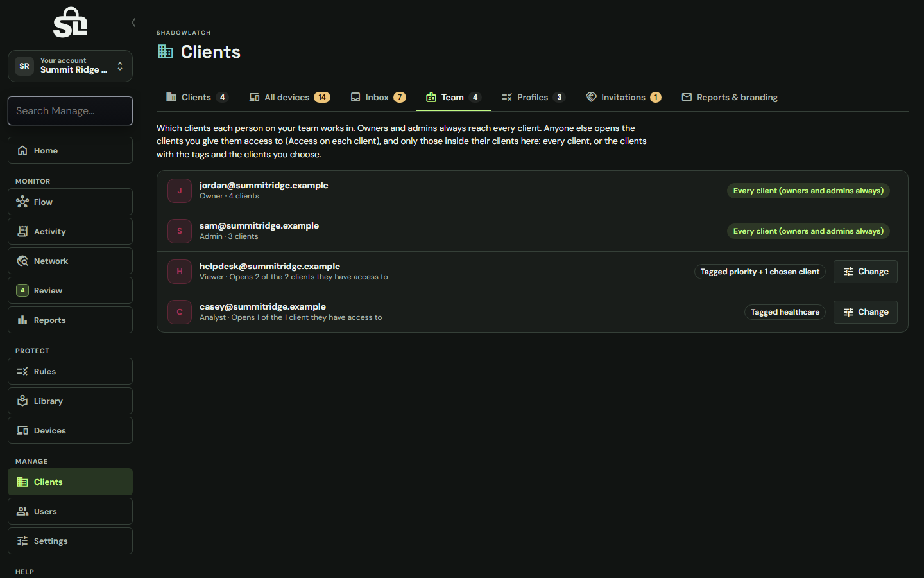The width and height of the screenshot is (924, 578).
Task: Open the Network page
Action: pos(70,261)
